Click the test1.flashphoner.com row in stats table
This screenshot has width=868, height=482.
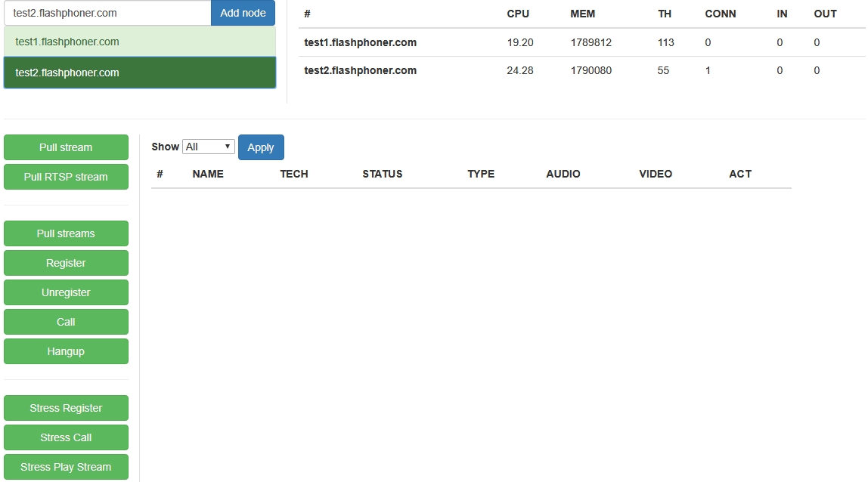tap(360, 42)
